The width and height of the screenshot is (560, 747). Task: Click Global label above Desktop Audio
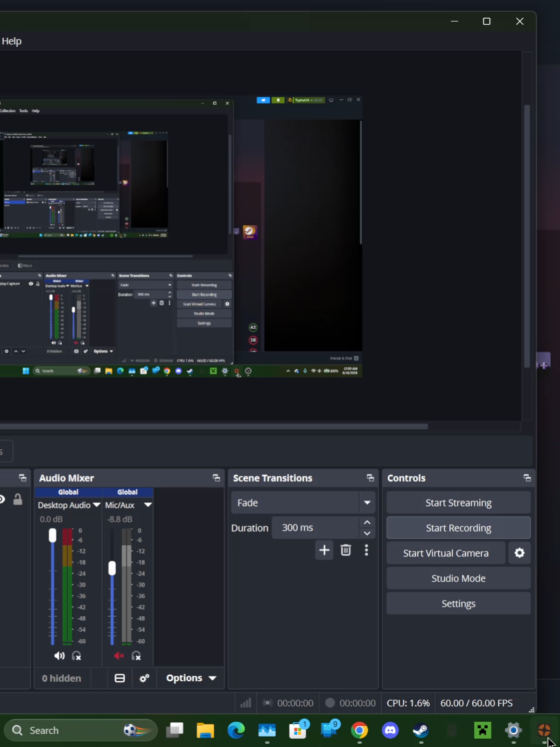pos(68,492)
